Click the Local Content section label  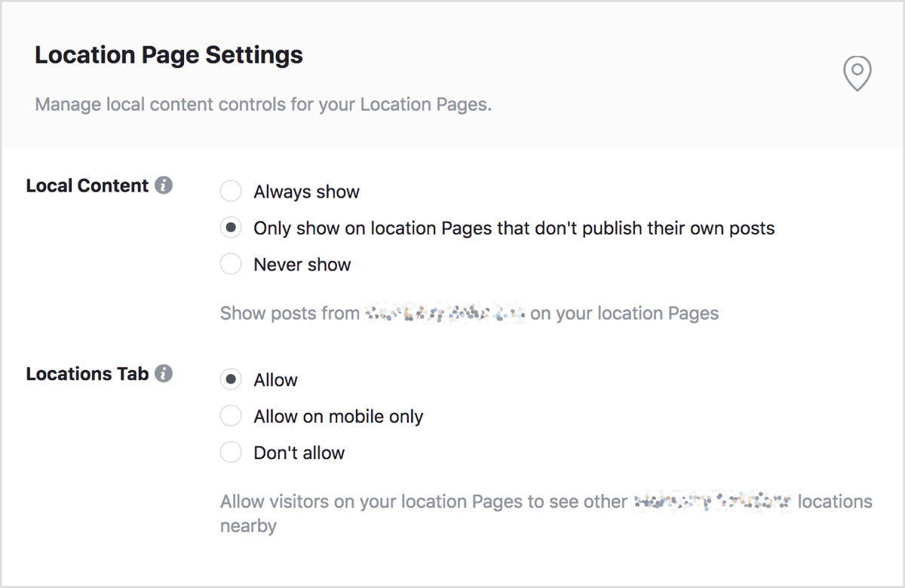[87, 185]
